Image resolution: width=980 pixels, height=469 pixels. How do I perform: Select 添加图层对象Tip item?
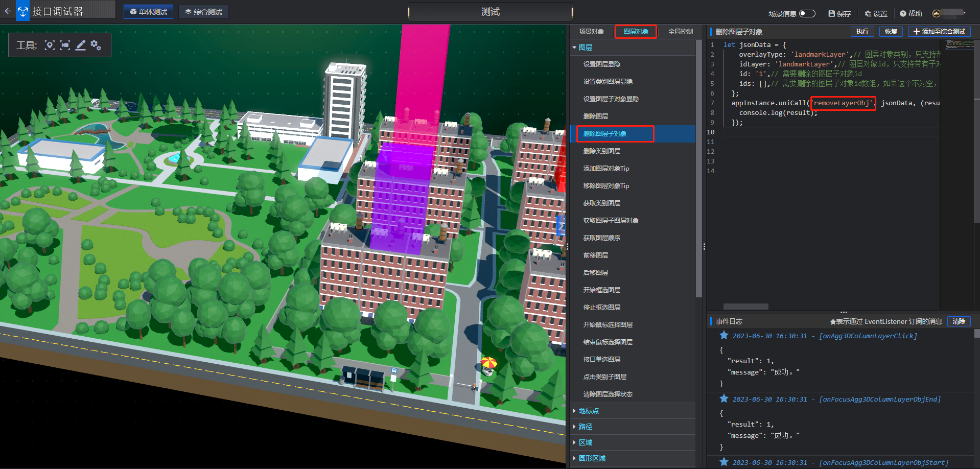[x=633, y=169]
